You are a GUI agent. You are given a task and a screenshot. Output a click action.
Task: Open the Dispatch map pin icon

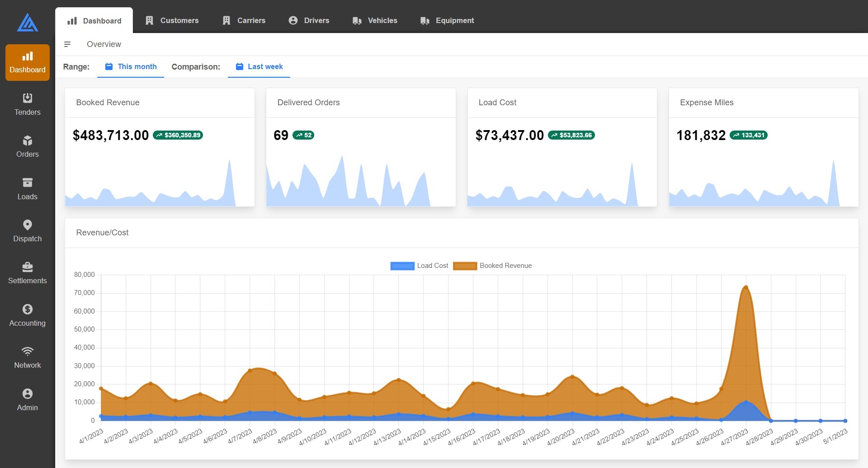[x=28, y=225]
